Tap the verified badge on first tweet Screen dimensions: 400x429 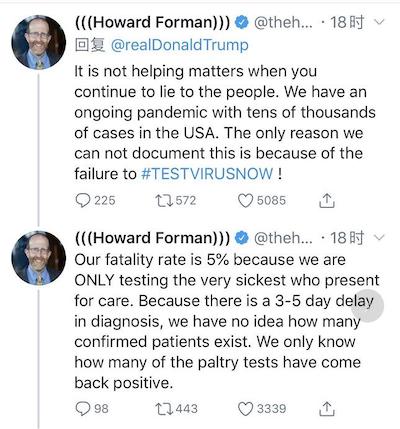[242, 22]
